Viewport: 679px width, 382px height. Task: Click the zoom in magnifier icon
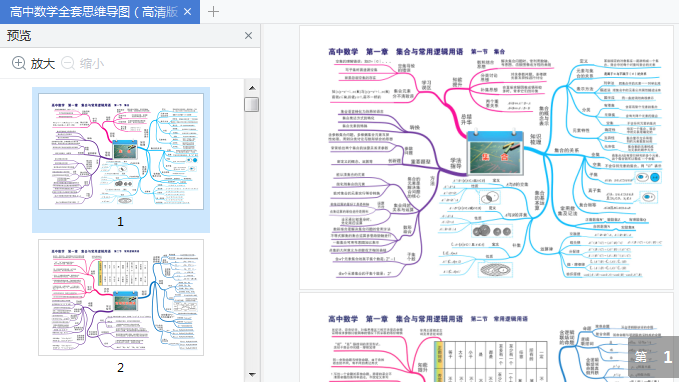click(x=19, y=63)
